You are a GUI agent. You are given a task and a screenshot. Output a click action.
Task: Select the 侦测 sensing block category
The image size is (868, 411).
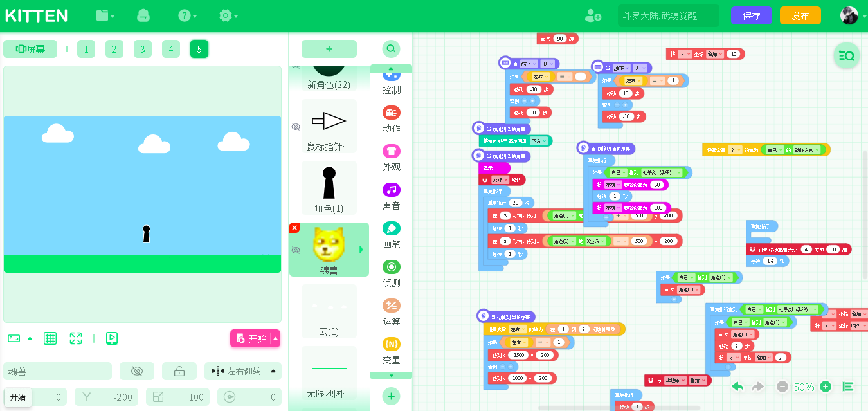point(391,273)
